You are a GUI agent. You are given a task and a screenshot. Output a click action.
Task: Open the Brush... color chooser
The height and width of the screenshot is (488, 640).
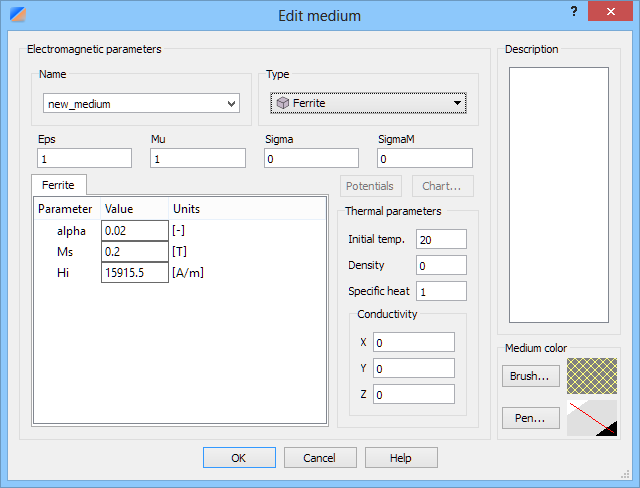pyautogui.click(x=530, y=376)
